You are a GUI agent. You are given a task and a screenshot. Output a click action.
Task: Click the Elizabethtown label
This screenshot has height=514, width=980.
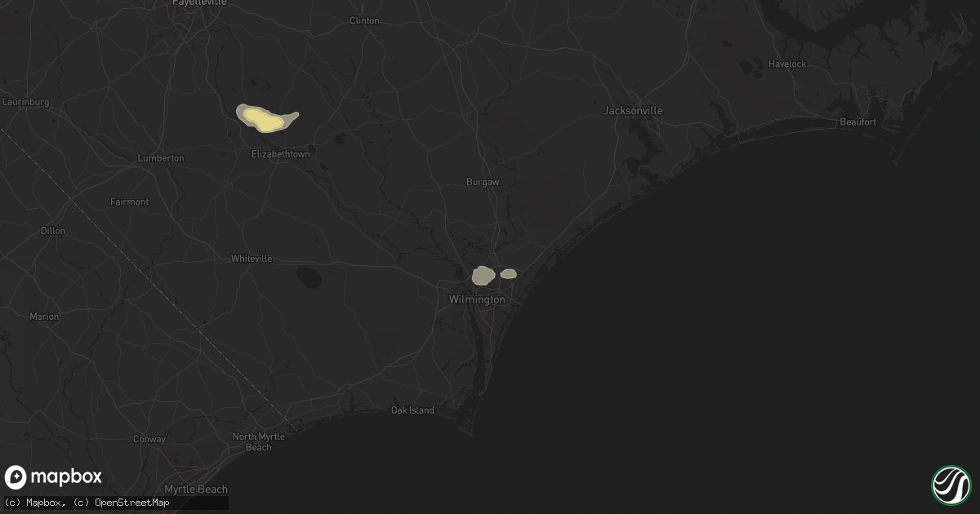281,154
